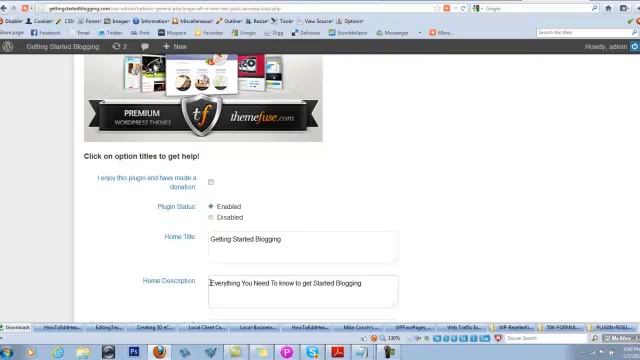The width and height of the screenshot is (640, 360).
Task: Open the Outline menu in developer toolbar
Action: tap(229, 21)
